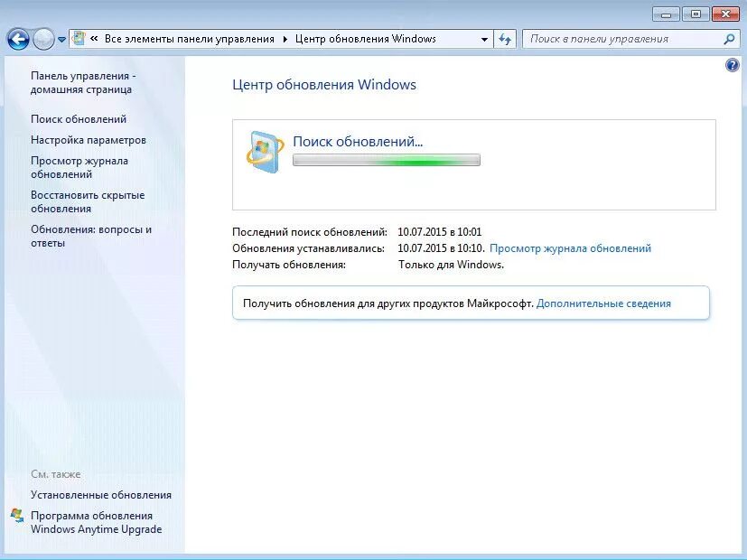The height and width of the screenshot is (560, 747).
Task: Click the Windows Update box icon
Action: 265,152
